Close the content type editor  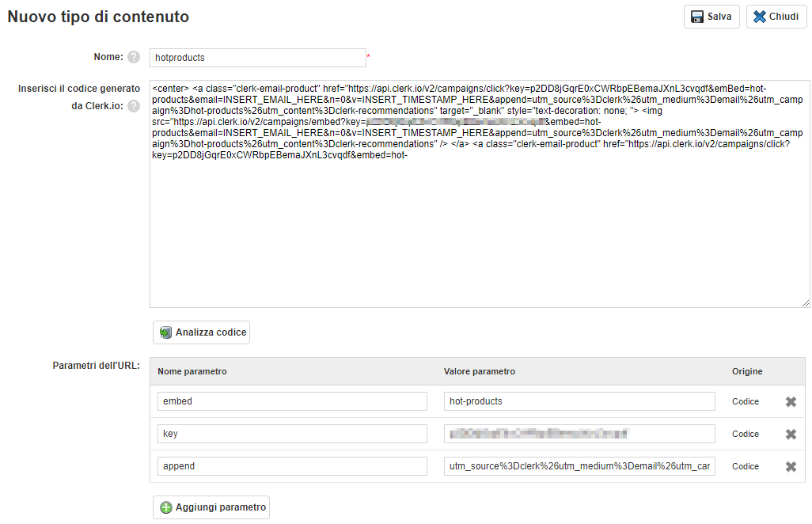[776, 17]
